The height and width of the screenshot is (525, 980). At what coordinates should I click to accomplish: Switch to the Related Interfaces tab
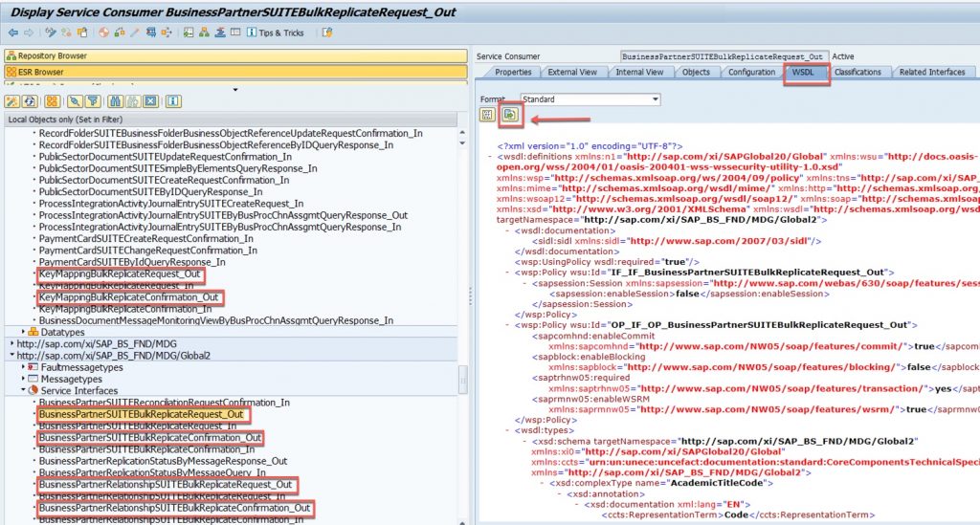coord(932,73)
